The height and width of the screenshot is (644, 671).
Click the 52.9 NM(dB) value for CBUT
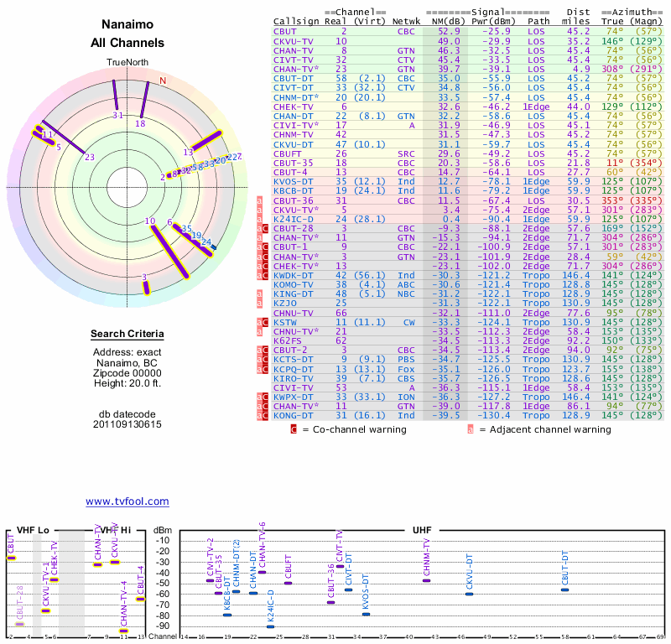[x=449, y=32]
